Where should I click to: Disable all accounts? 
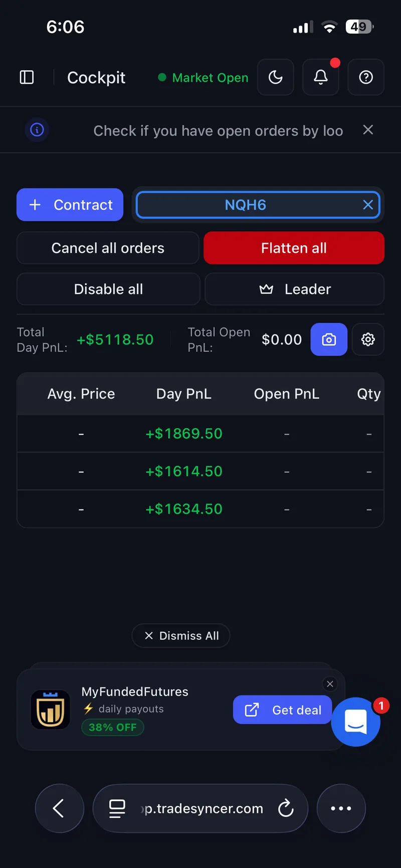108,289
